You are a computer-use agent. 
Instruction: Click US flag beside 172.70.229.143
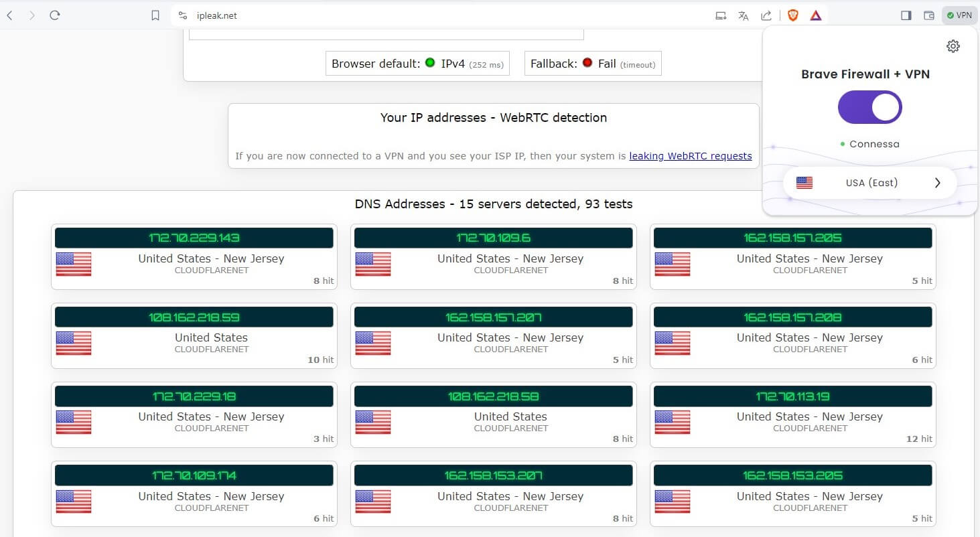click(74, 264)
